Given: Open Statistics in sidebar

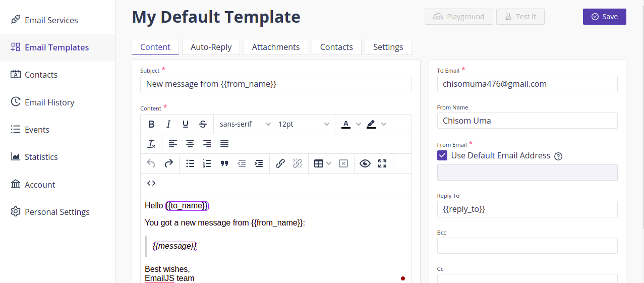Looking at the screenshot, I should click(x=57, y=157).
